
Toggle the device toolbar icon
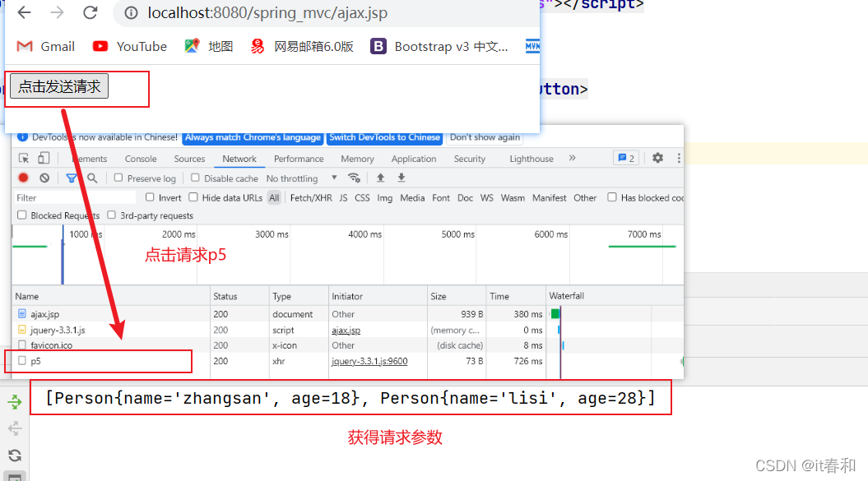point(44,159)
